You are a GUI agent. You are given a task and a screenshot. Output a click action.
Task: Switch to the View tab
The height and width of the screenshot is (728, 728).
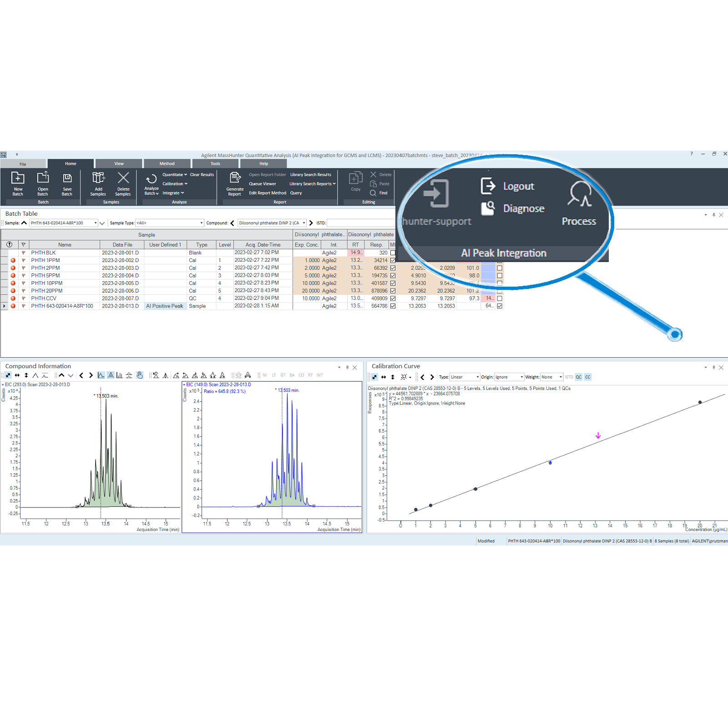tap(119, 164)
